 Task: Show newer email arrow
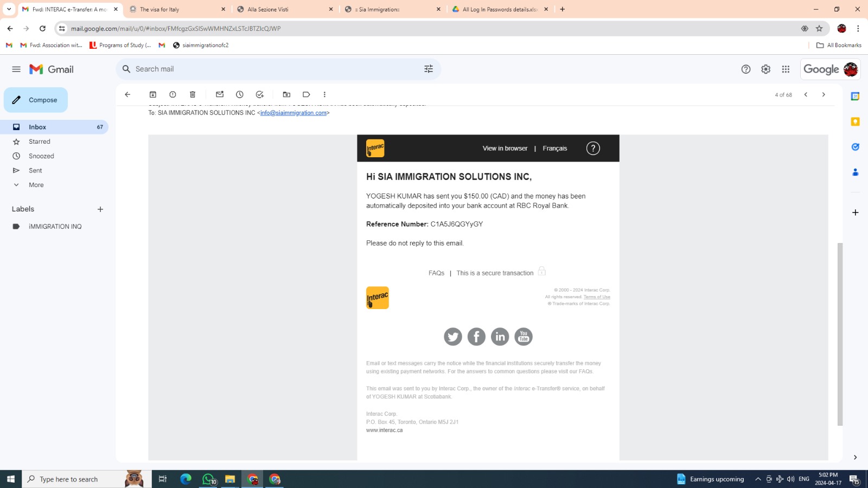[806, 94]
